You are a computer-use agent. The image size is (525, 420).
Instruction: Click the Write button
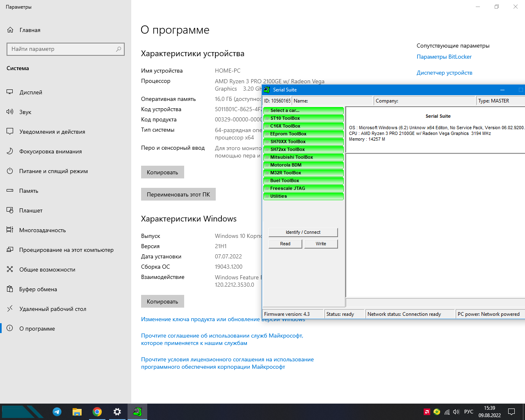click(321, 244)
